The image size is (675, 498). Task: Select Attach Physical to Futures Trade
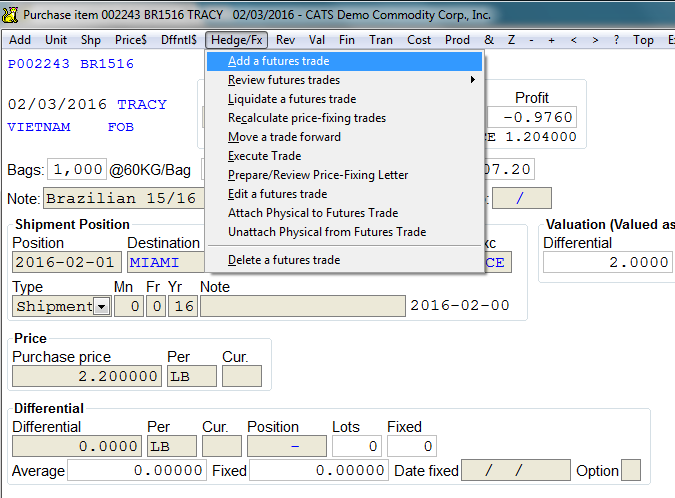tap(344, 213)
